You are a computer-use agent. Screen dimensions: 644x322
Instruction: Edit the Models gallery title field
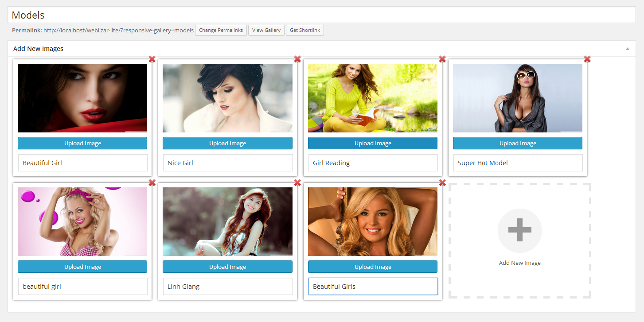(x=322, y=15)
